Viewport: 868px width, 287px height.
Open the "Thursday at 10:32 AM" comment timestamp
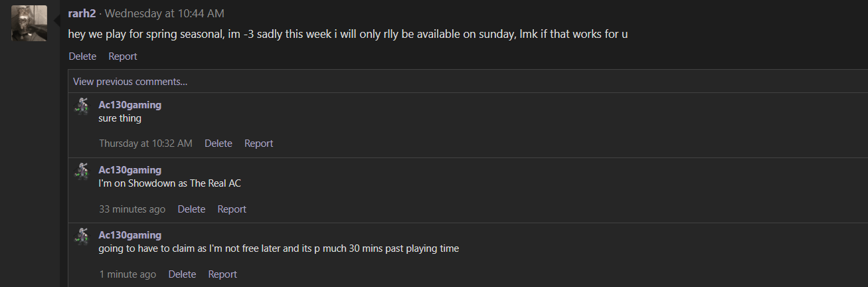(x=145, y=143)
